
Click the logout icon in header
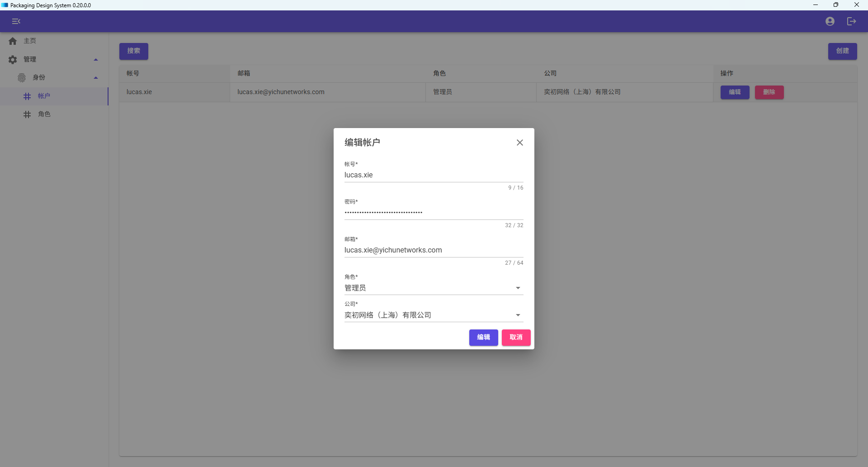[x=852, y=21]
